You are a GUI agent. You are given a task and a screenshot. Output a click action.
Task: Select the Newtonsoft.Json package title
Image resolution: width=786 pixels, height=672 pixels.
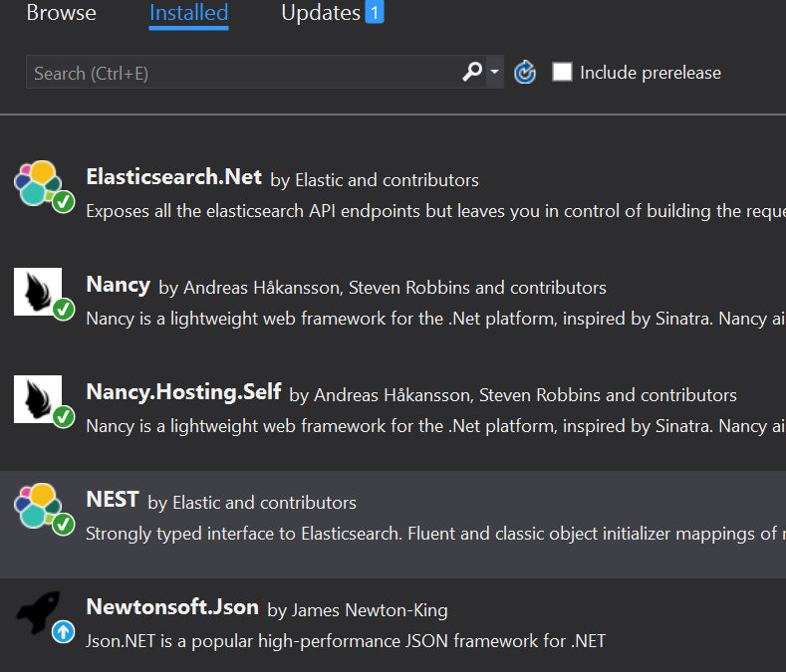[172, 607]
